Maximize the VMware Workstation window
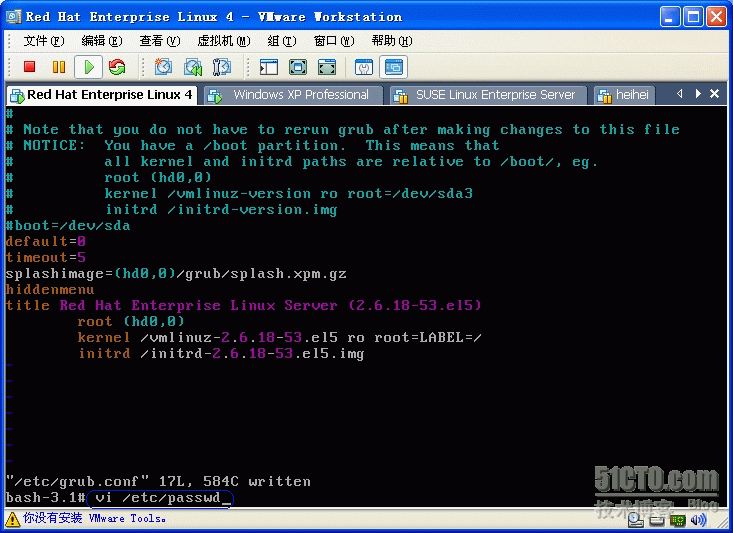The width and height of the screenshot is (733, 533). [x=693, y=17]
